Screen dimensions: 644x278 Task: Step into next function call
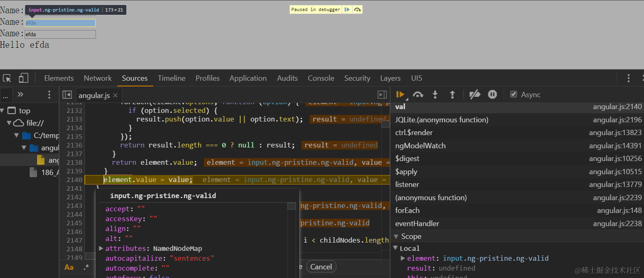pyautogui.click(x=435, y=94)
